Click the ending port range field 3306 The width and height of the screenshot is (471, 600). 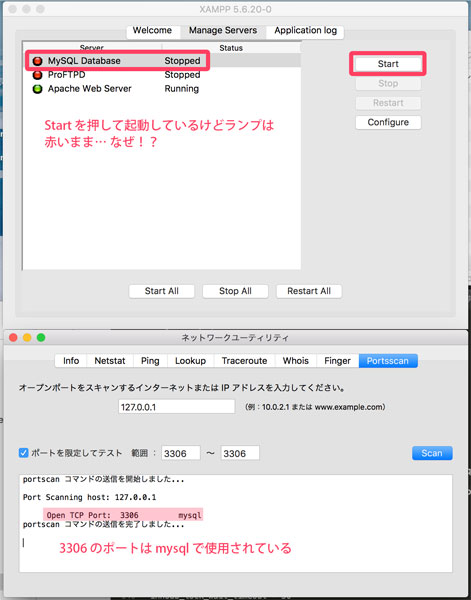[x=240, y=453]
